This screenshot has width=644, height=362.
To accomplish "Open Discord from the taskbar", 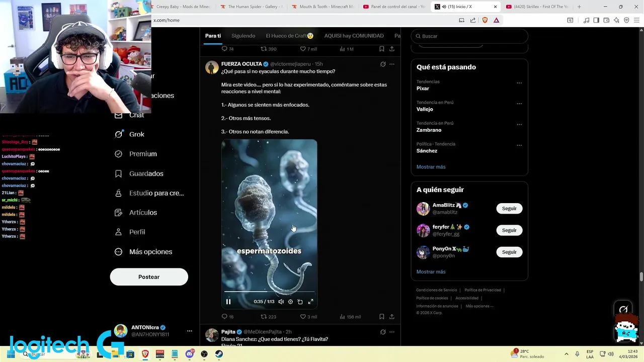I will coord(189,354).
